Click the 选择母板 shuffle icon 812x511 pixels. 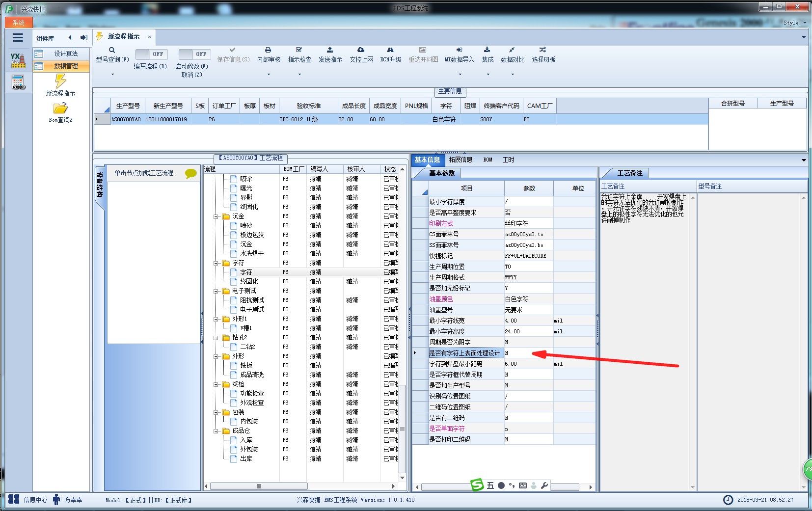pos(542,50)
